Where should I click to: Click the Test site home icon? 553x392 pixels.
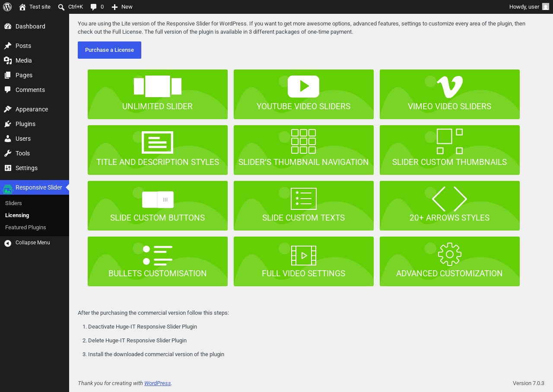click(x=22, y=7)
